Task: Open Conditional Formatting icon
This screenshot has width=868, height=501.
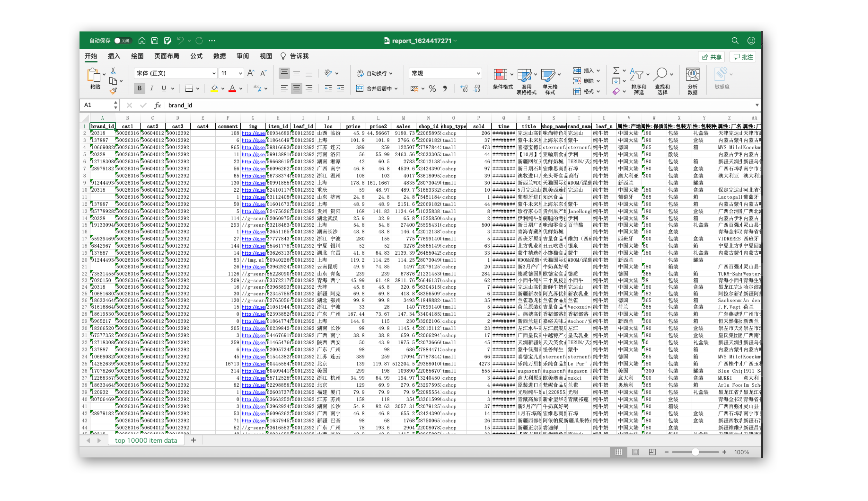Action: point(500,74)
